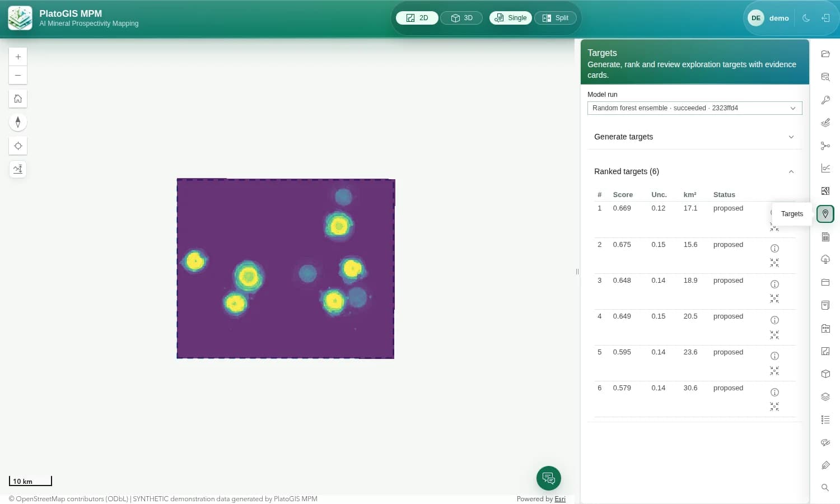Open the Esri link
Viewport: 840px width, 504px height.
[x=560, y=499]
